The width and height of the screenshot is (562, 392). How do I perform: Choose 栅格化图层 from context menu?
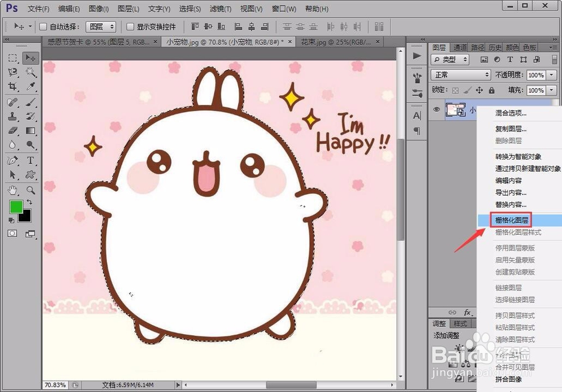511,220
